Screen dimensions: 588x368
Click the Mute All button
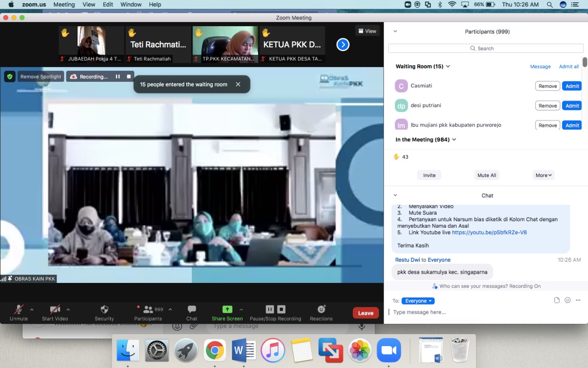pos(486,175)
